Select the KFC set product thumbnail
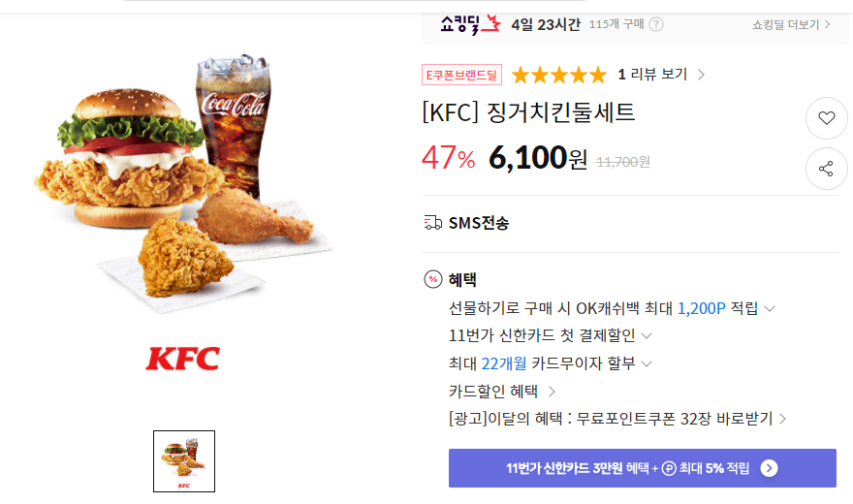853x504 pixels. click(x=184, y=461)
